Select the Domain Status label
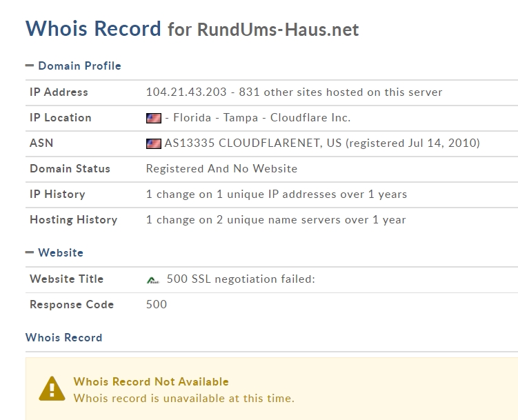Screen dimensions: 518x420 70,169
